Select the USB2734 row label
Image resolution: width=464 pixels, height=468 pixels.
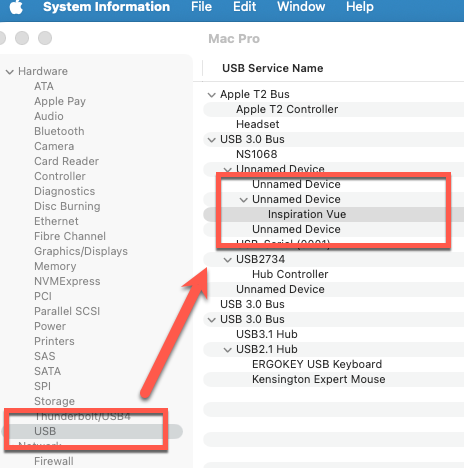(x=260, y=259)
